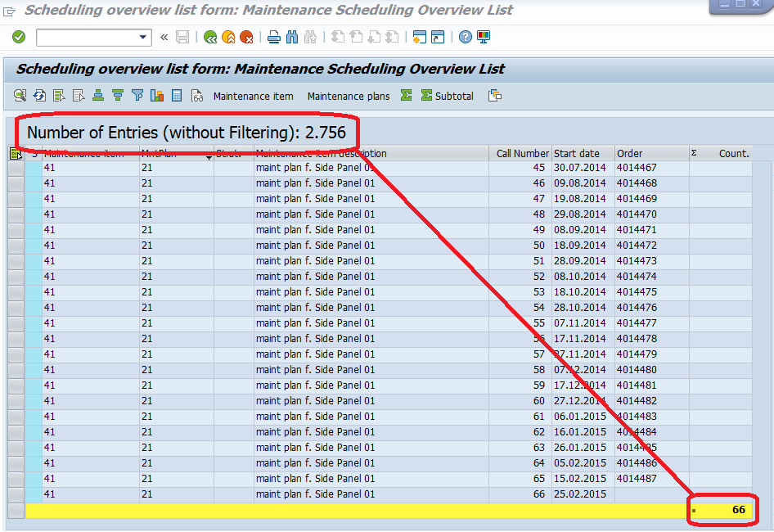Screen dimensions: 774x532
Task: Click order number 4014477
Action: [637, 323]
